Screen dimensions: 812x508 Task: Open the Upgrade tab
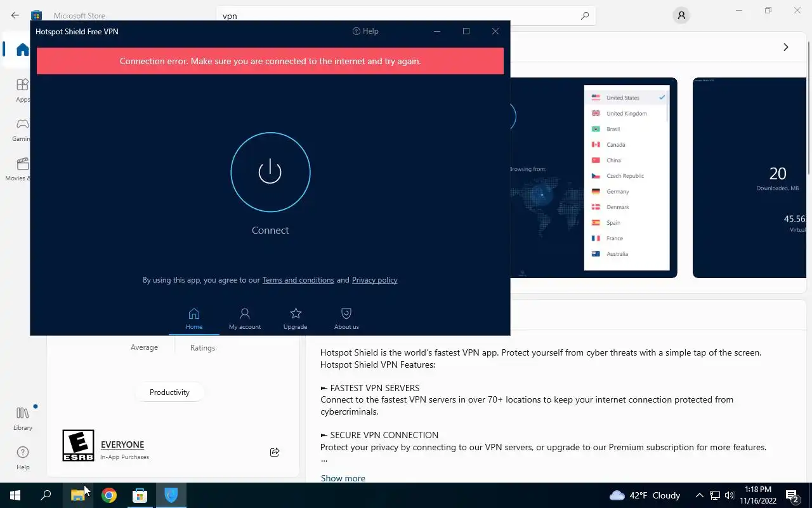295,319
